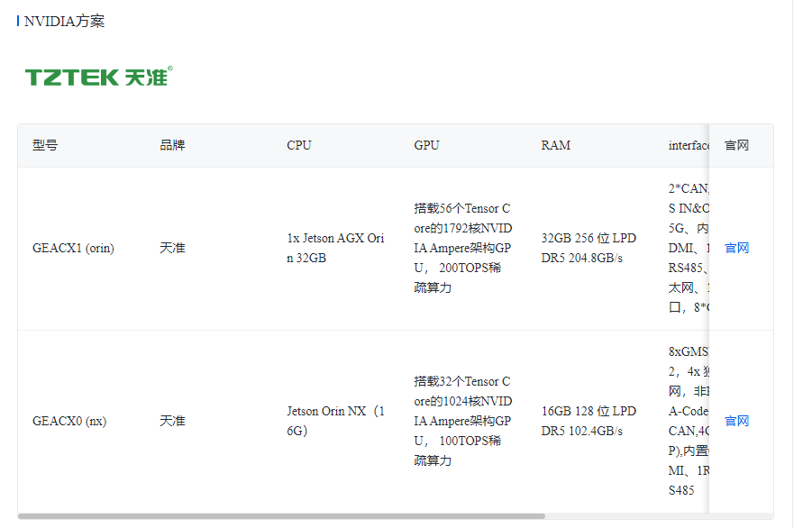Screen dimensions: 812x528
Task: Click the 16GB 128 位 LPDDR5 RAM cell
Action: [588, 421]
